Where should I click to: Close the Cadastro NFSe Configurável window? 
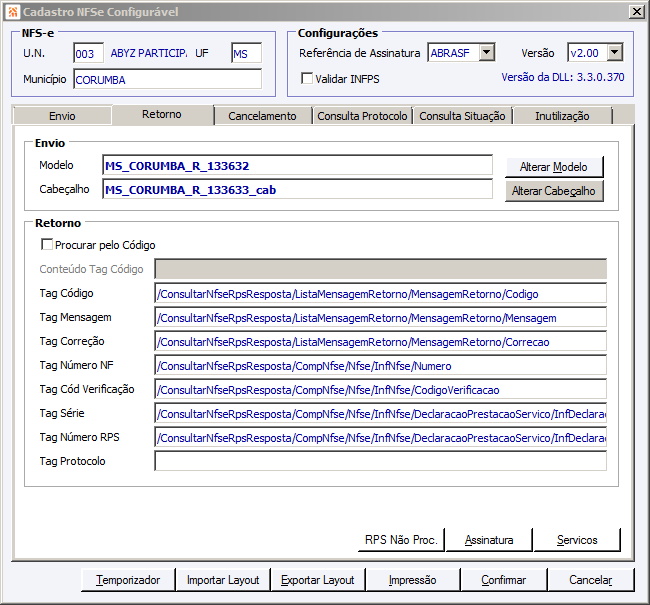click(x=636, y=12)
